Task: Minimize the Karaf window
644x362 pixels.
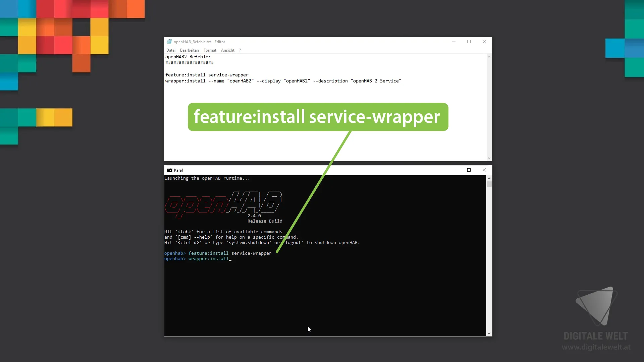Action: point(454,170)
